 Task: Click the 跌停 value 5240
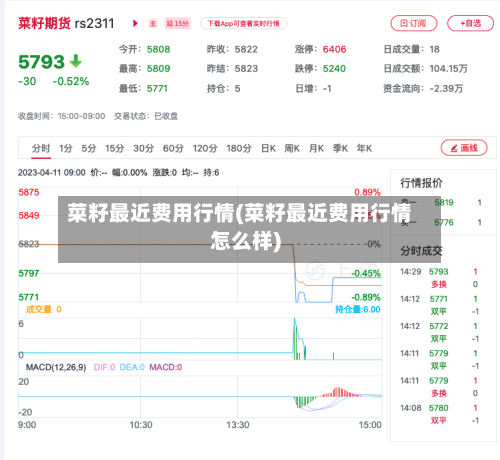[334, 69]
